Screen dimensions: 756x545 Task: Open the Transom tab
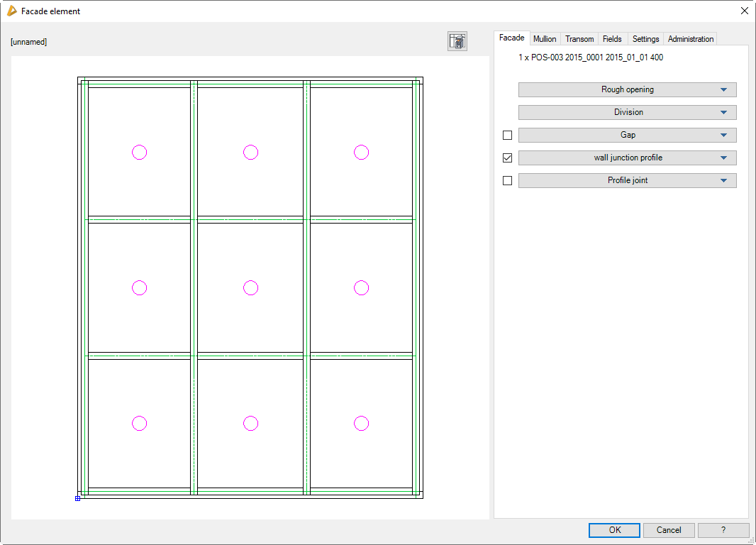pyautogui.click(x=579, y=39)
